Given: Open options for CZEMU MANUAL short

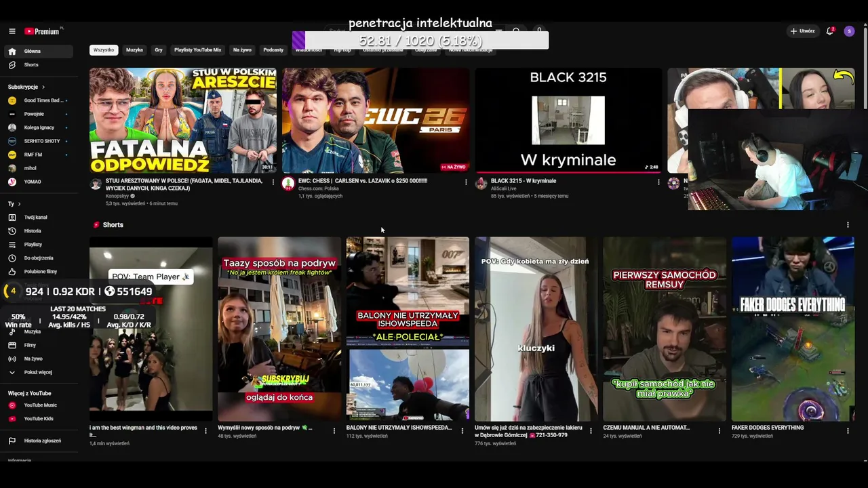Looking at the screenshot, I should (719, 431).
